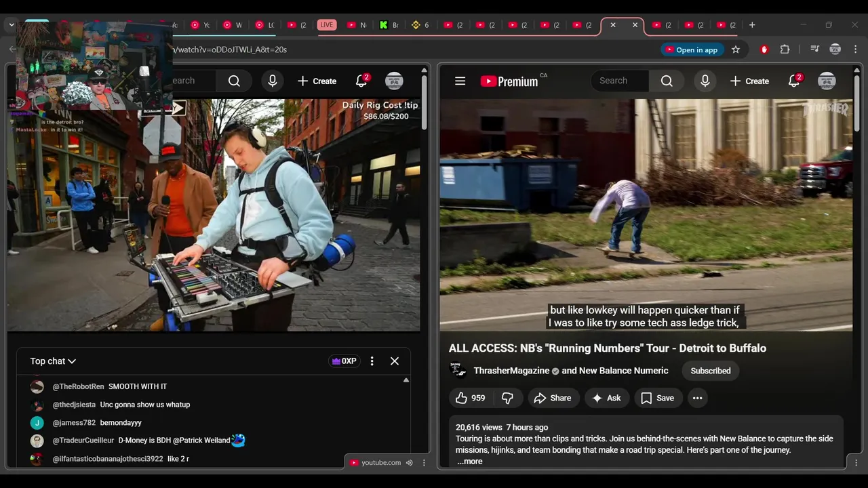Click the Subscribed button

(x=711, y=371)
